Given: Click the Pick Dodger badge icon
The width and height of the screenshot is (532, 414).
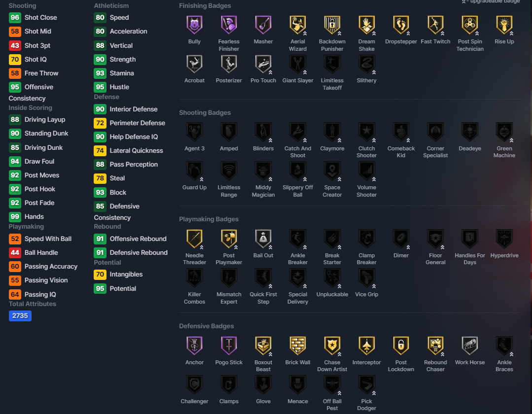Looking at the screenshot, I should click(367, 384).
